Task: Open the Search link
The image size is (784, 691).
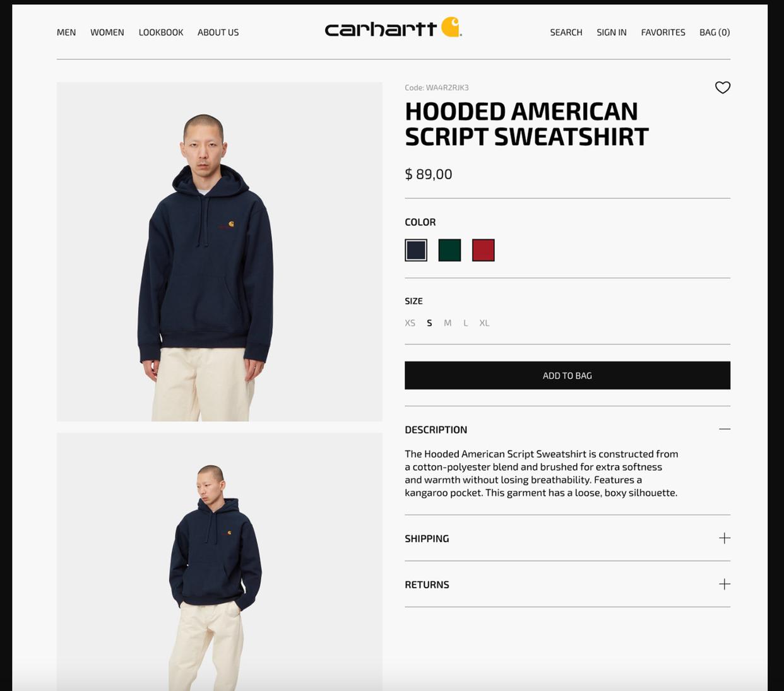Action: point(566,32)
